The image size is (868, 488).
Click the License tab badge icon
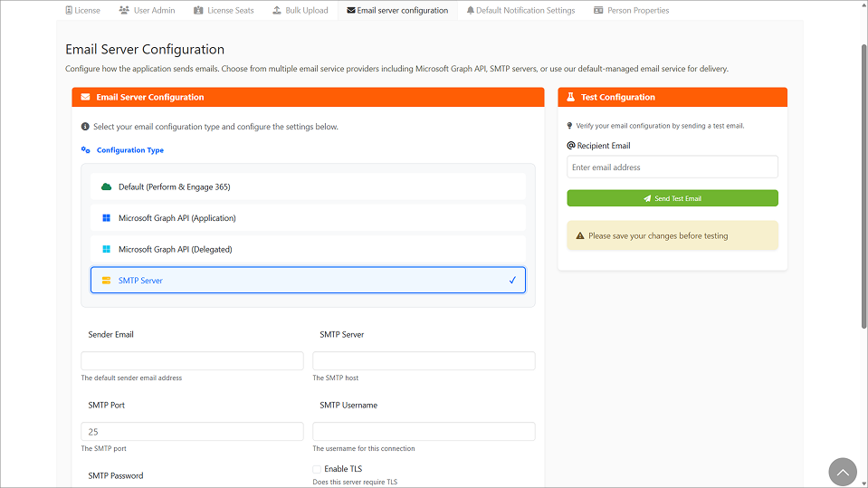pos(69,11)
